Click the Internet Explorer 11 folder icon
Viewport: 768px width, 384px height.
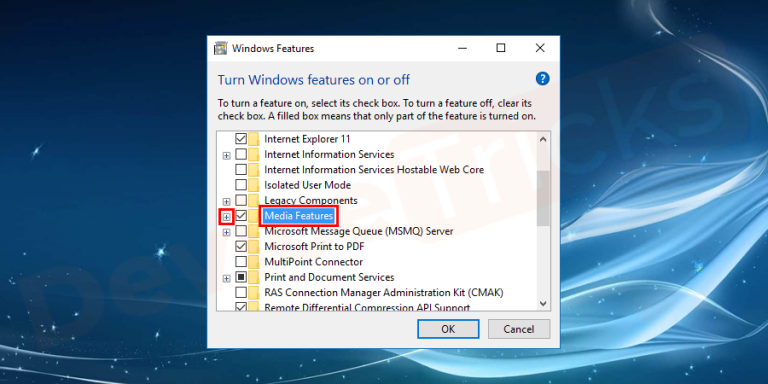coord(254,139)
